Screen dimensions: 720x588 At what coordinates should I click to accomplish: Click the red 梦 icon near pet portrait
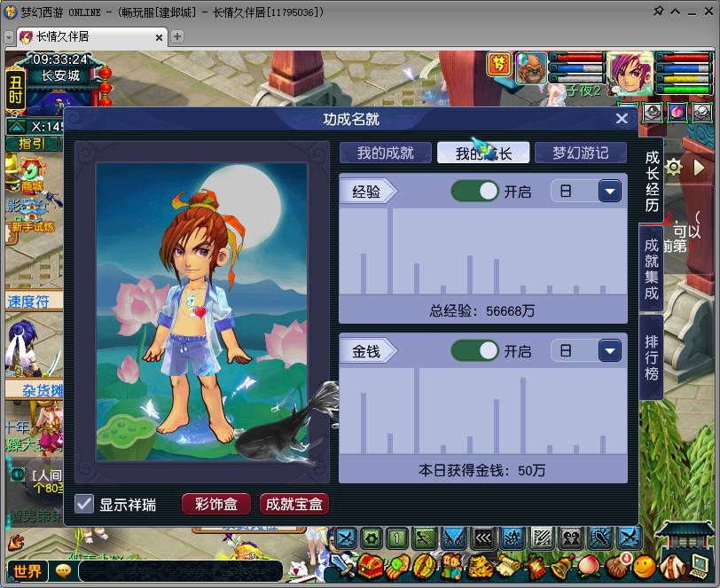tap(499, 65)
